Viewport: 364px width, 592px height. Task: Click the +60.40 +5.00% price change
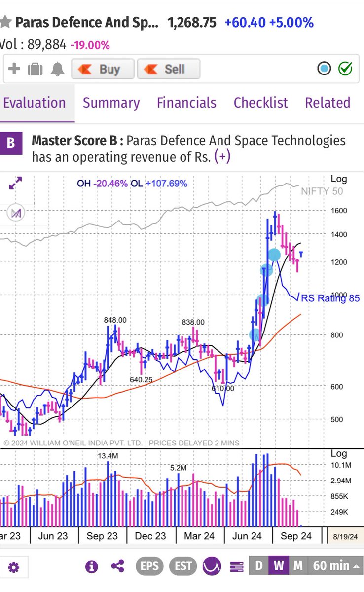click(x=269, y=23)
